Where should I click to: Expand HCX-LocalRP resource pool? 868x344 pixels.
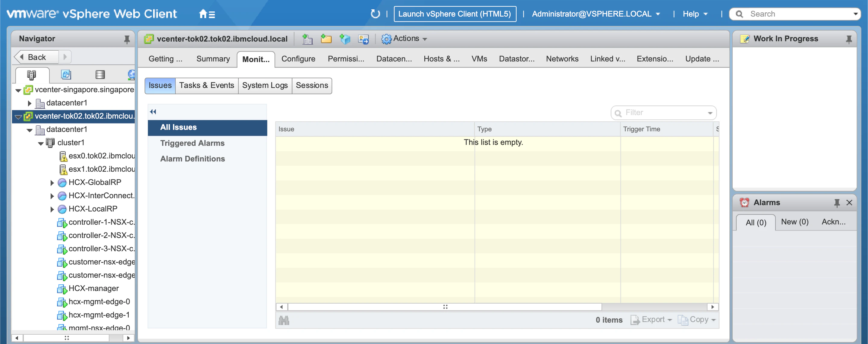click(52, 209)
